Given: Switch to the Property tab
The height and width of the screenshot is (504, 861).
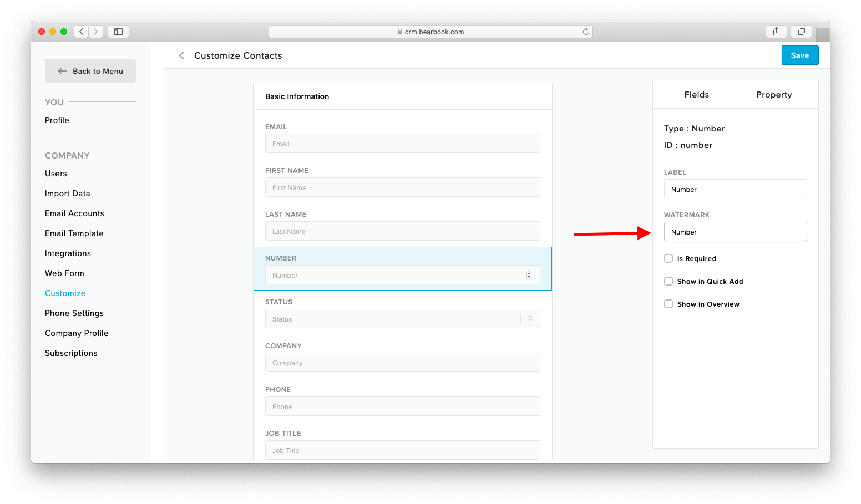Looking at the screenshot, I should tap(774, 95).
